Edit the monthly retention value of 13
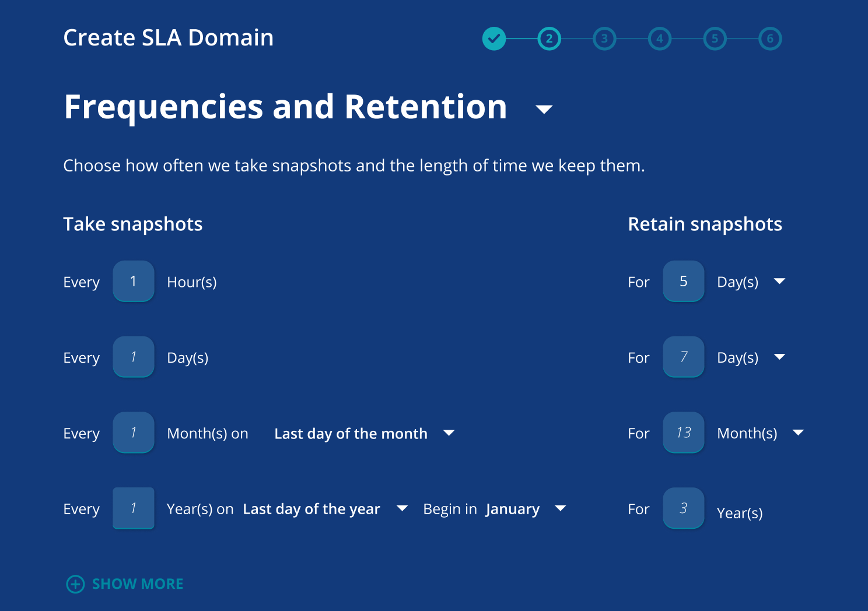 click(x=684, y=433)
